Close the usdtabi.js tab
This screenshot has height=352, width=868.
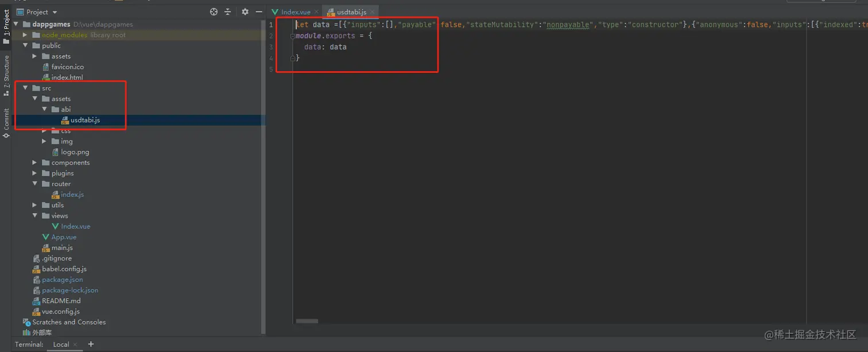click(x=372, y=12)
